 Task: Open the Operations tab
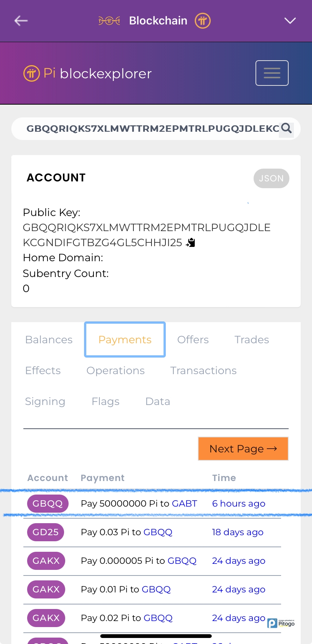(115, 371)
